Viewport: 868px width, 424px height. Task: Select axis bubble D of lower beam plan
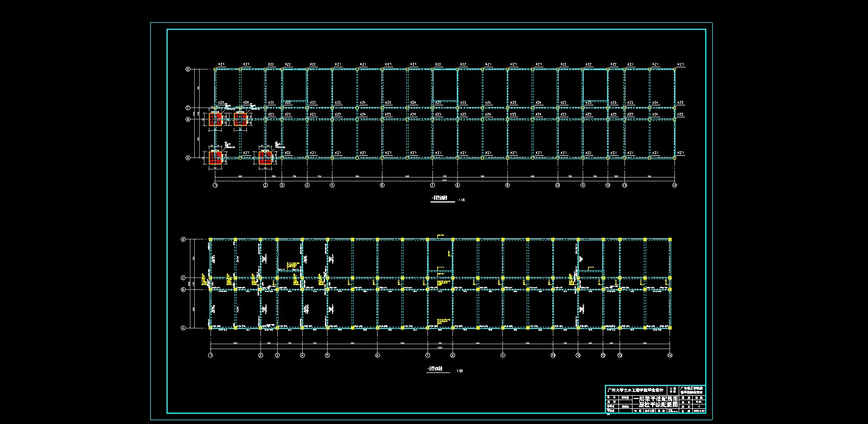(x=183, y=239)
